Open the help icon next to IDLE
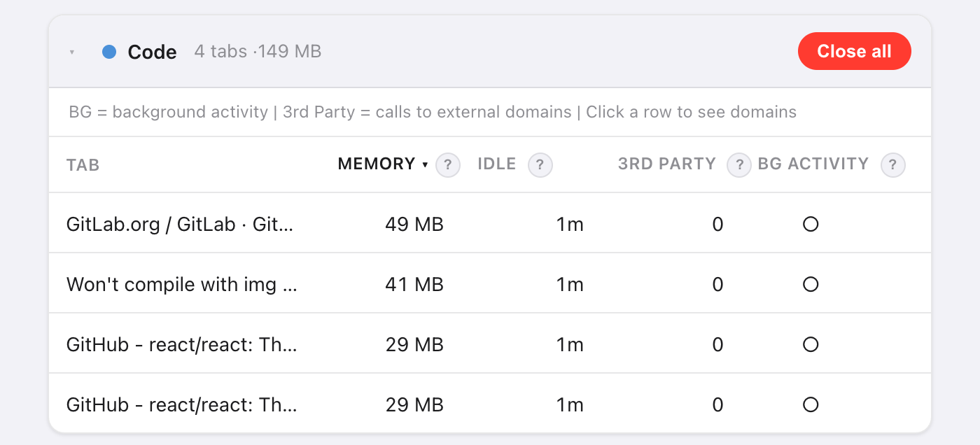This screenshot has height=445, width=980. pyautogui.click(x=540, y=165)
